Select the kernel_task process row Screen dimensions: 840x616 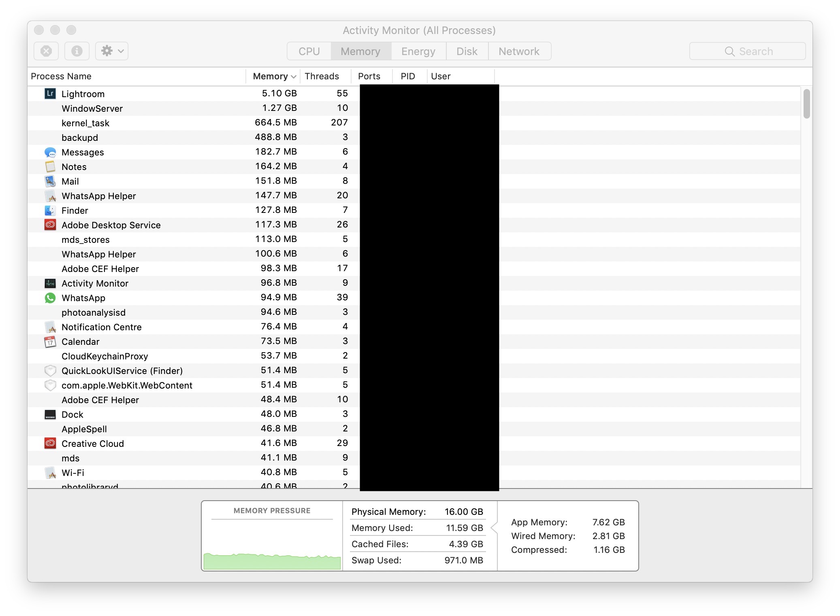click(414, 123)
